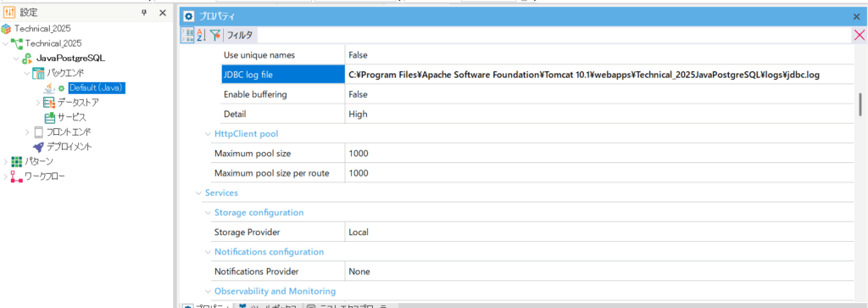Screen dimensions: 868x308
Task: Close the 設定 panel
Action: (x=163, y=13)
